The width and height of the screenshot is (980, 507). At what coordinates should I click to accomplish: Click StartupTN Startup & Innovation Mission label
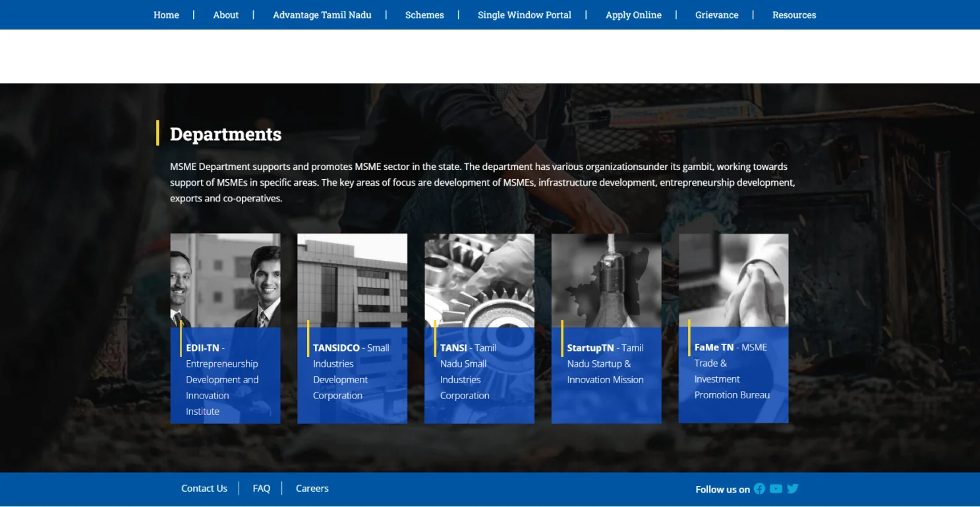(x=606, y=363)
